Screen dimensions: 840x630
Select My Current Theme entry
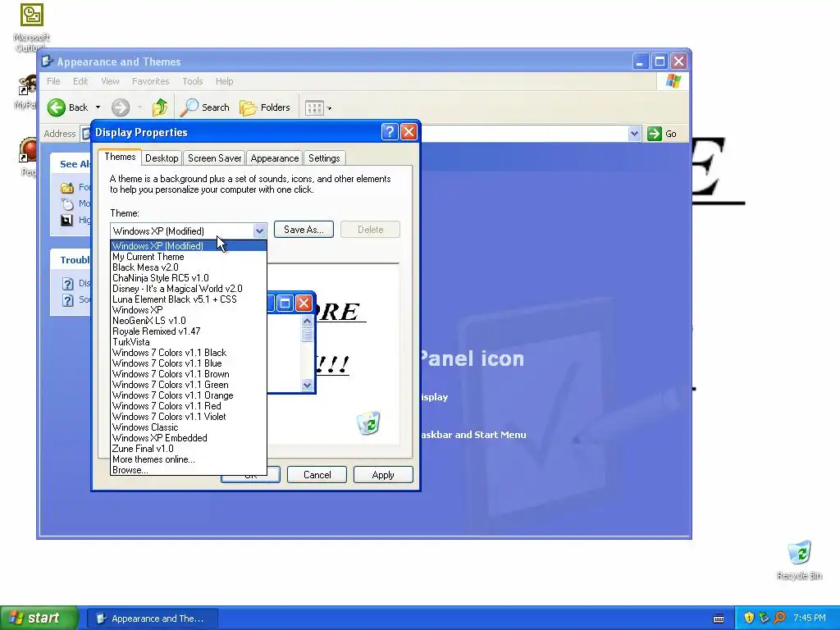(x=189, y=257)
